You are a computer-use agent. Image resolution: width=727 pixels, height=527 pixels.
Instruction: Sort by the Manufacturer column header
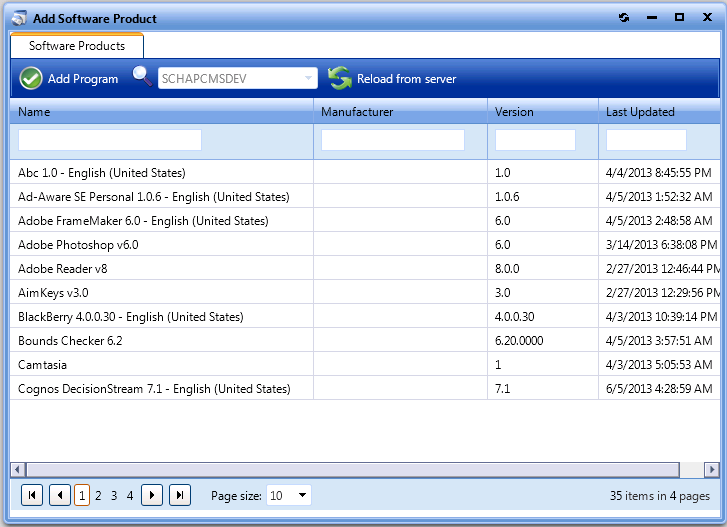click(x=357, y=112)
